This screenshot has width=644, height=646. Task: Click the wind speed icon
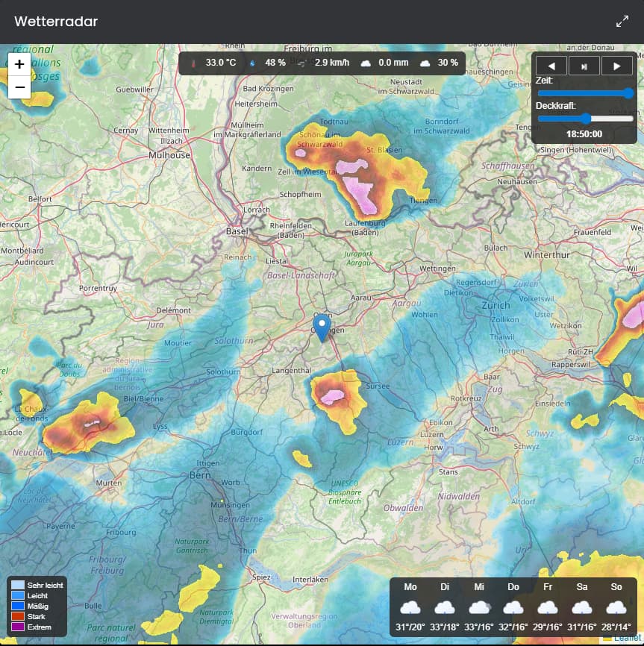coord(303,63)
